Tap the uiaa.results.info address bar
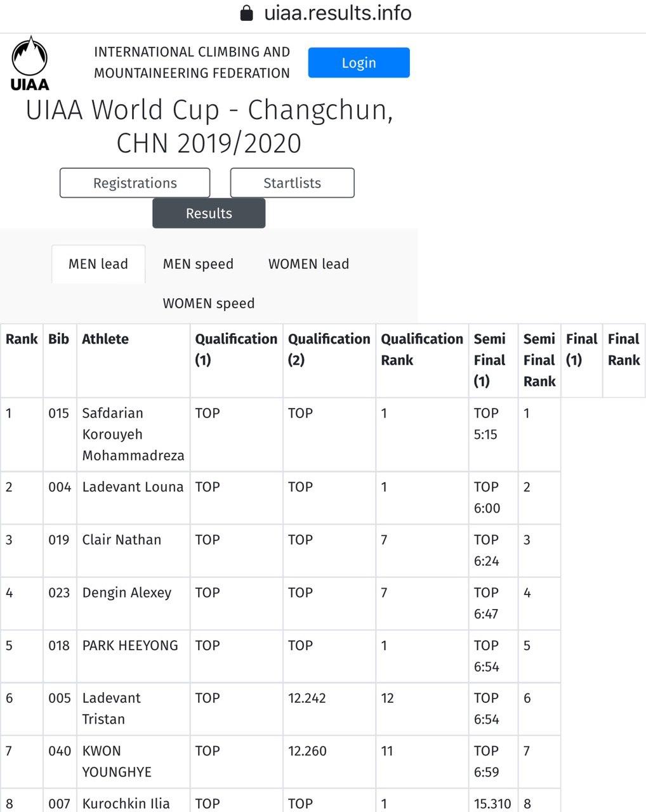 [x=338, y=13]
